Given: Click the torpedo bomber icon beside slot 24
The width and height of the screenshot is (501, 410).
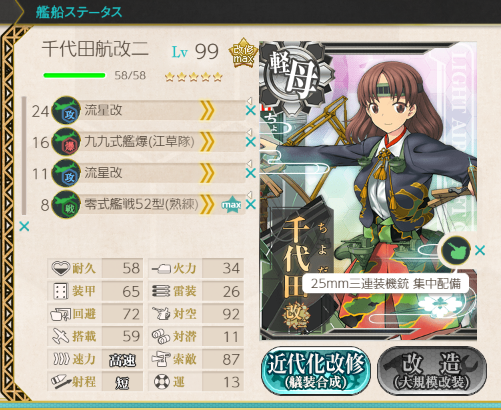Looking at the screenshot, I should 66,110.
